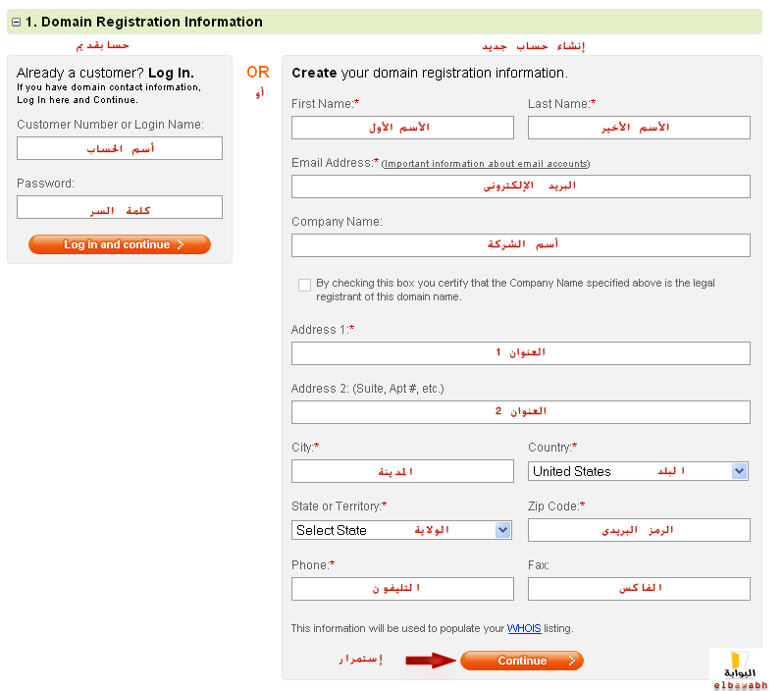Click the orange Continue button
Screen dimensions: 784x691
[521, 661]
